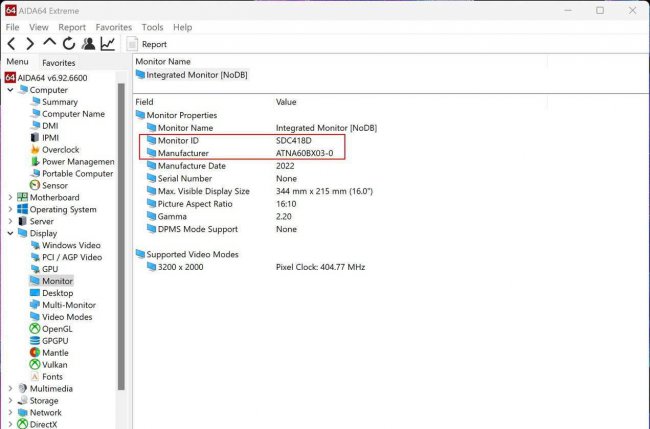
Task: Open the Tools menu
Action: (152, 27)
